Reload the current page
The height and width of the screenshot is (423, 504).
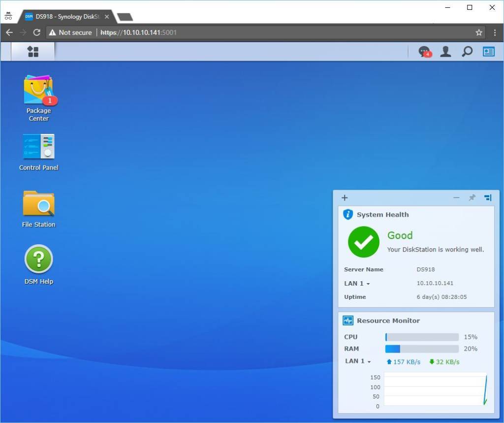click(36, 33)
